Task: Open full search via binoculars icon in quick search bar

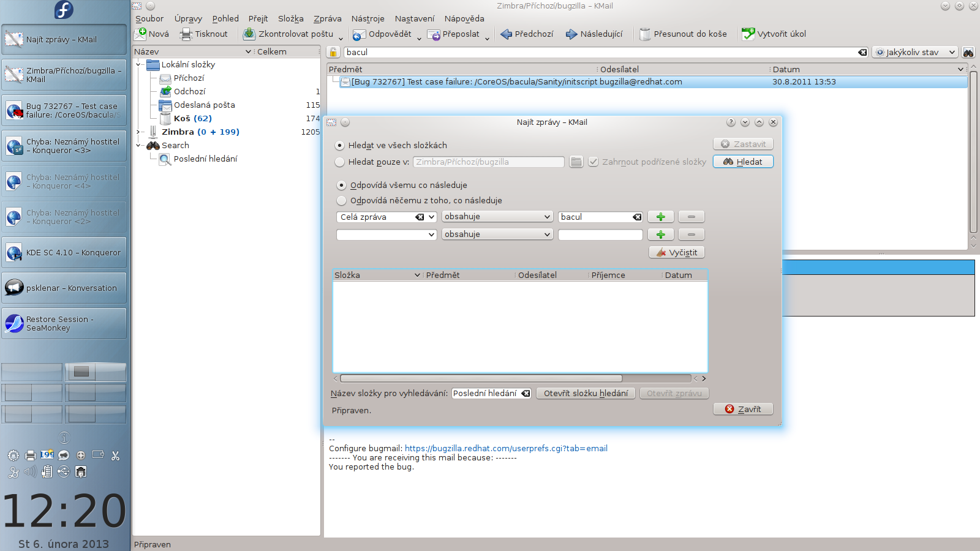Action: tap(968, 53)
